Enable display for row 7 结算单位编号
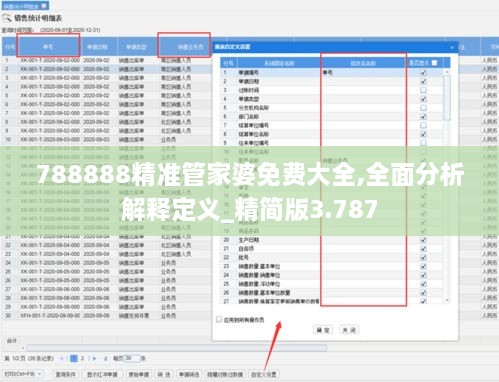The width and height of the screenshot is (499, 382). click(x=423, y=125)
